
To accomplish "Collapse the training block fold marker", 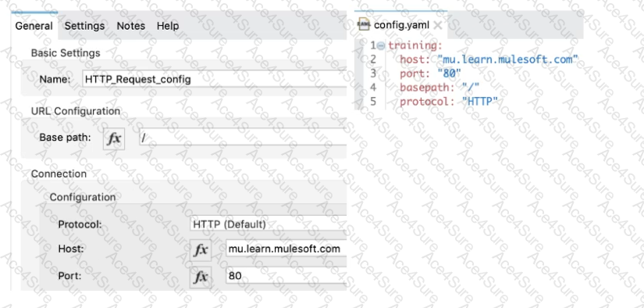I will (381, 45).
